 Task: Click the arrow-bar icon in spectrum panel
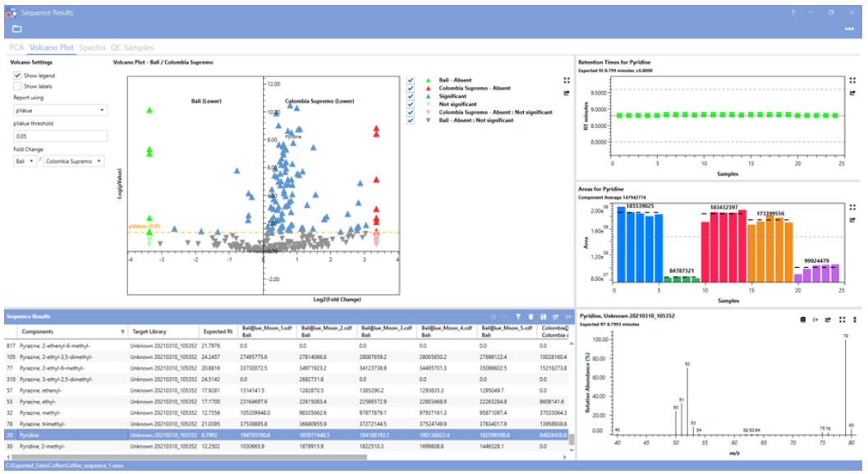815,320
